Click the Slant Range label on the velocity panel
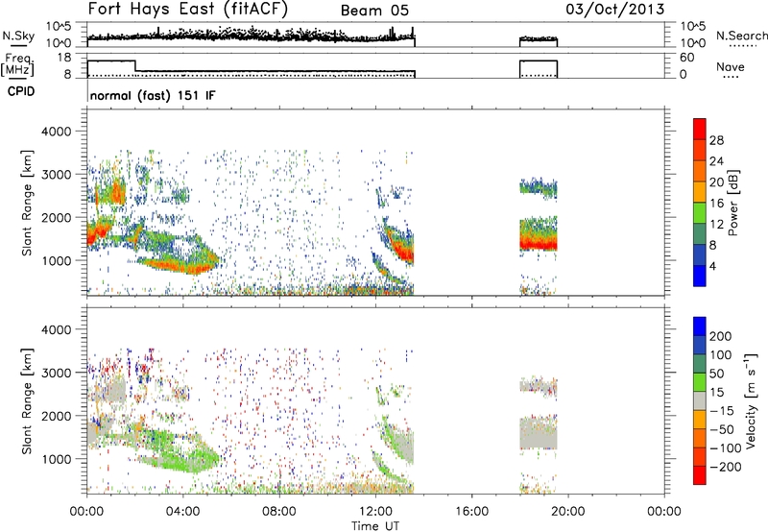The height and width of the screenshot is (532, 768). point(27,401)
